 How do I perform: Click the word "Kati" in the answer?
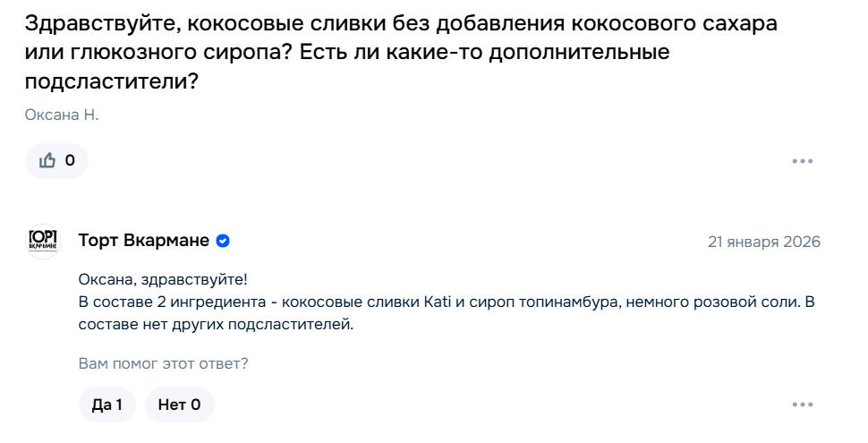432,302
